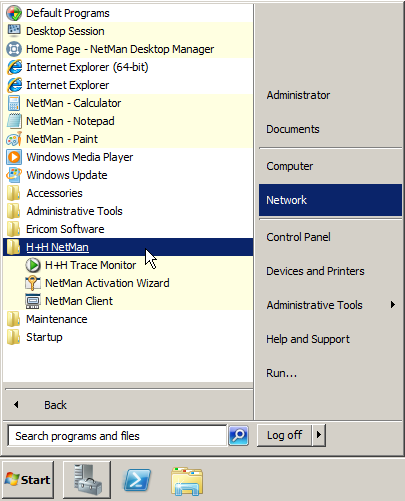The height and width of the screenshot is (501, 405).
Task: Launch Windows PowerShell from the taskbar
Action: click(137, 480)
